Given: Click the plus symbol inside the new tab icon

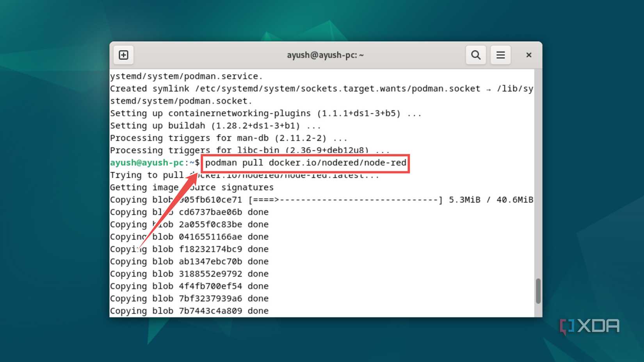Looking at the screenshot, I should click(x=123, y=55).
